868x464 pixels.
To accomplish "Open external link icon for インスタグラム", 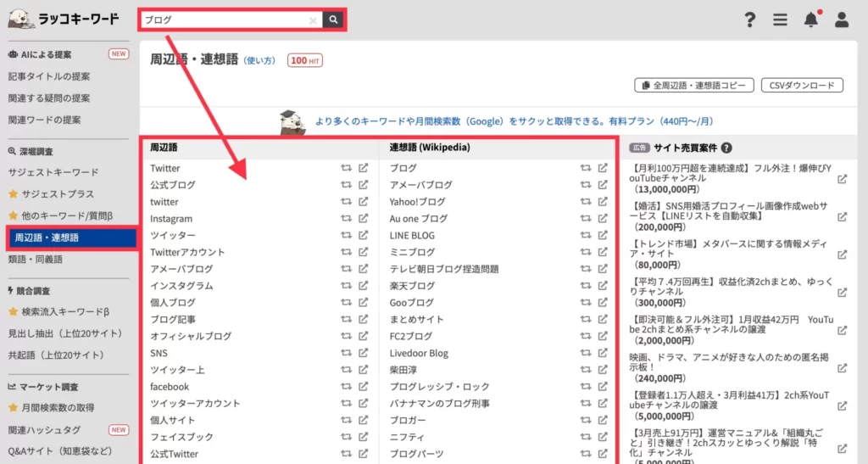I will click(x=363, y=285).
